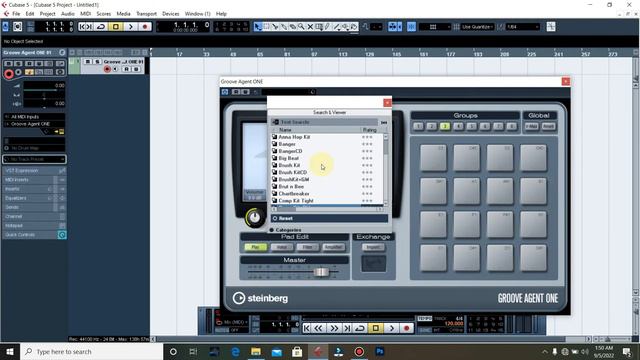Click the Groove Agent volume knob
The width and height of the screenshot is (640, 360).
(254, 218)
